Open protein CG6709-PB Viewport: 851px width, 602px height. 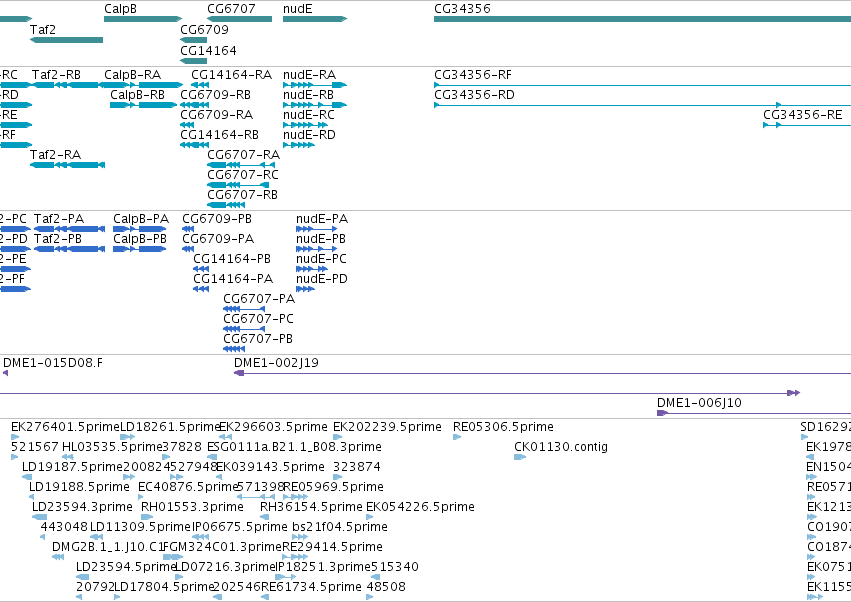(x=217, y=219)
